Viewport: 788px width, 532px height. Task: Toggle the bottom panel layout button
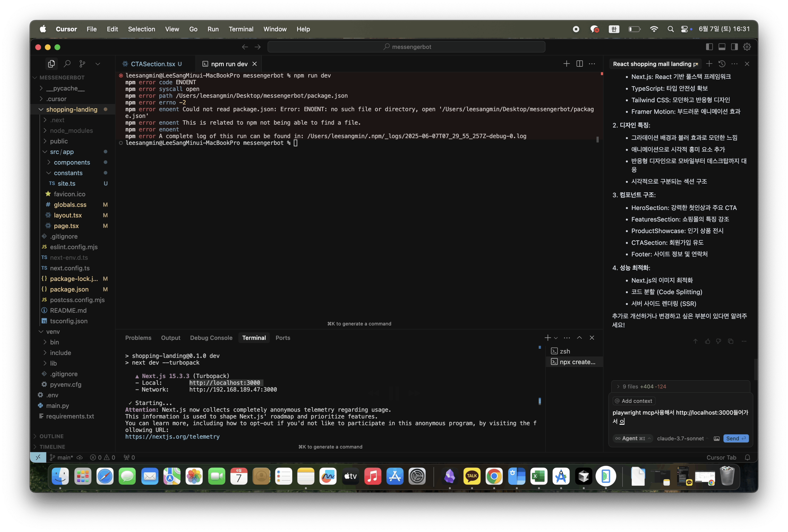click(722, 47)
